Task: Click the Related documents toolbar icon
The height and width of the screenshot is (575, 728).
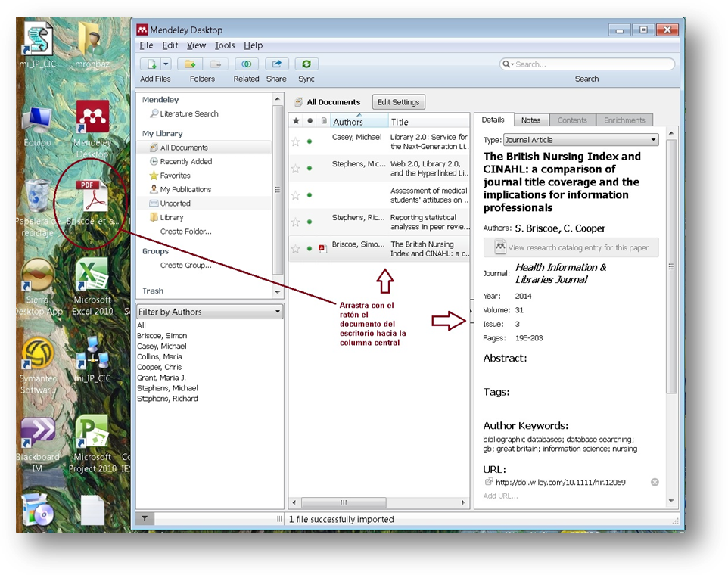Action: tap(247, 64)
